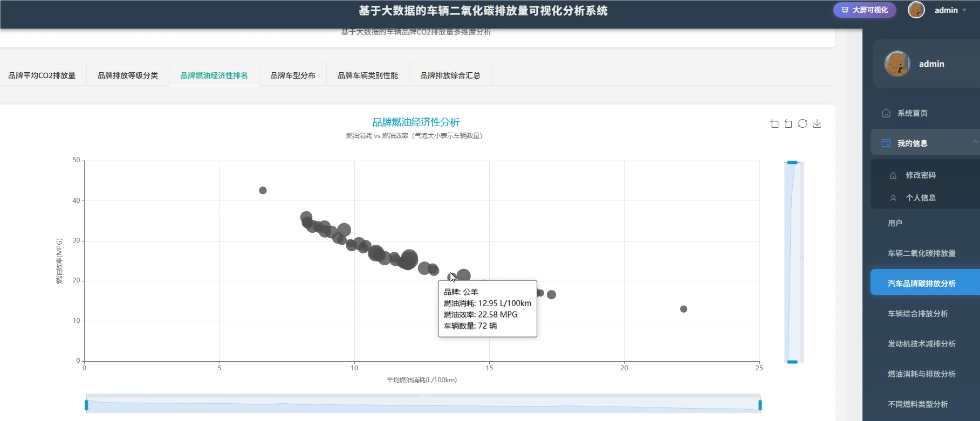980x421 pixels.
Task: Open the 品牌车辆类别性能 tab
Action: click(368, 75)
